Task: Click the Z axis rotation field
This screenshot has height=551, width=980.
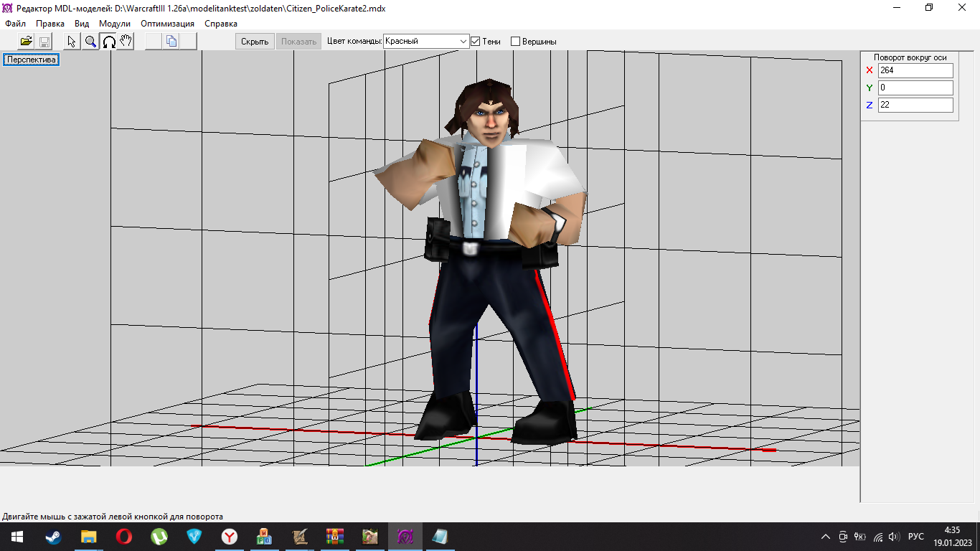Action: pos(915,105)
